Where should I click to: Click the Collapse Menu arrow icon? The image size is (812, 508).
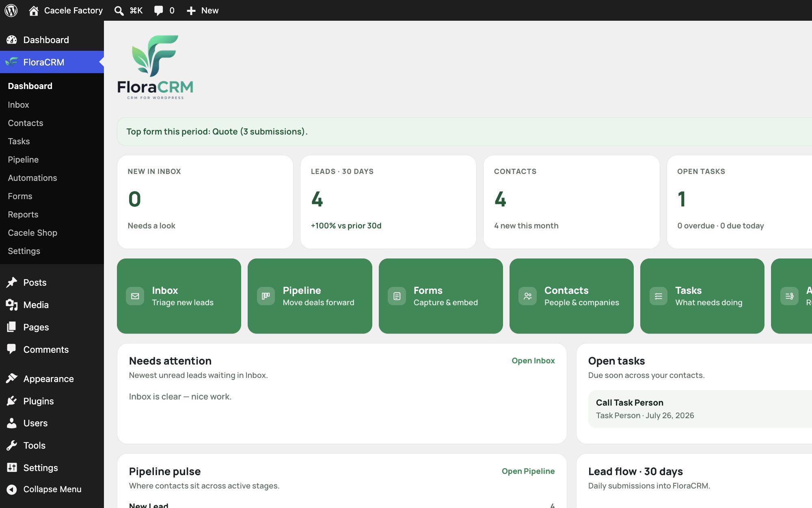coord(12,489)
